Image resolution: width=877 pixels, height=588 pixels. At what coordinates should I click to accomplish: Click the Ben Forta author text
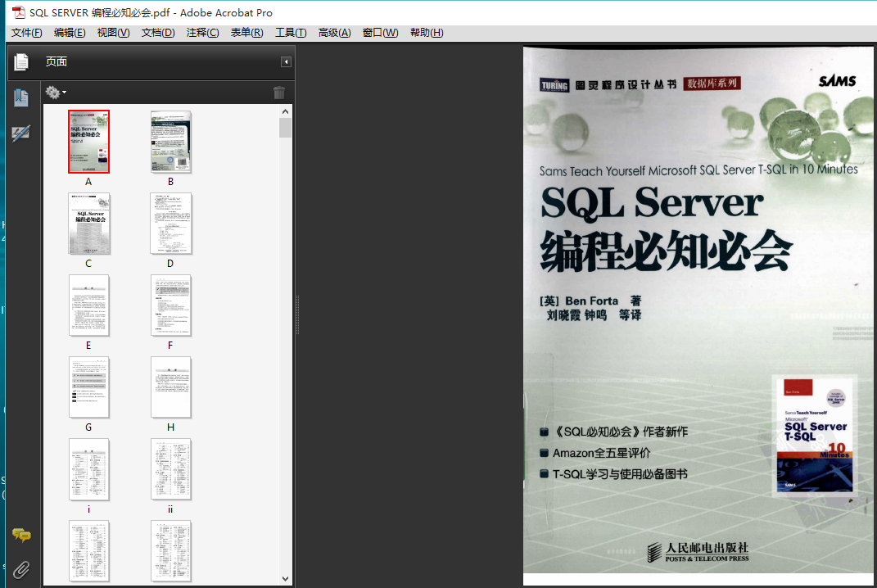[591, 301]
